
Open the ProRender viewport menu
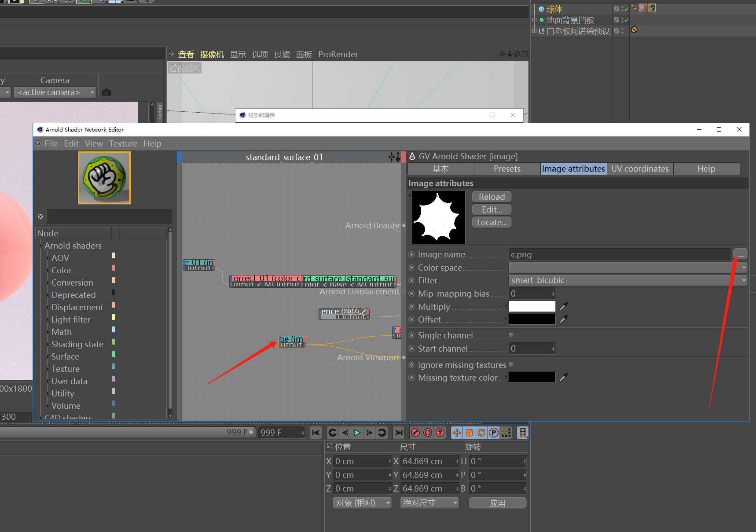pyautogui.click(x=338, y=54)
